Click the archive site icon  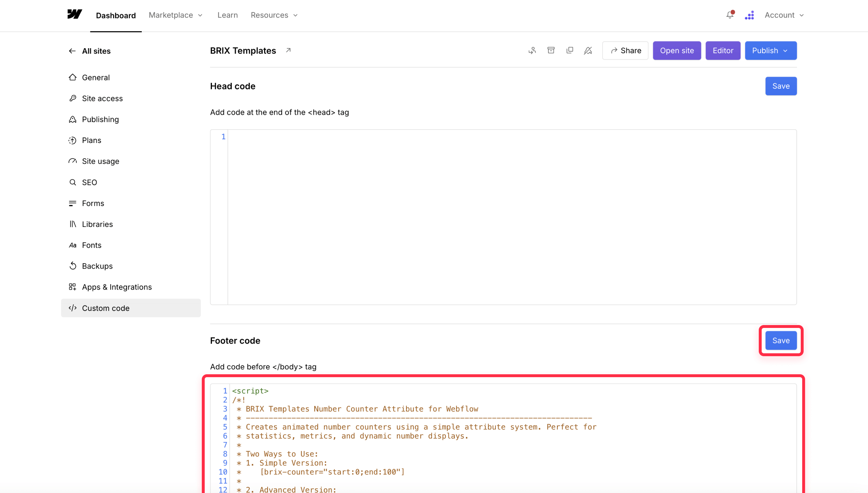point(551,50)
